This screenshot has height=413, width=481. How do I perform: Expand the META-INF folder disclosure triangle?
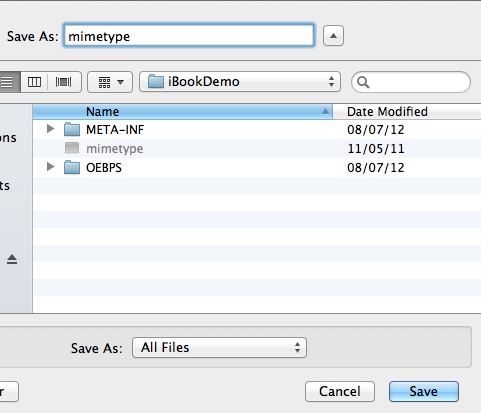[50, 129]
